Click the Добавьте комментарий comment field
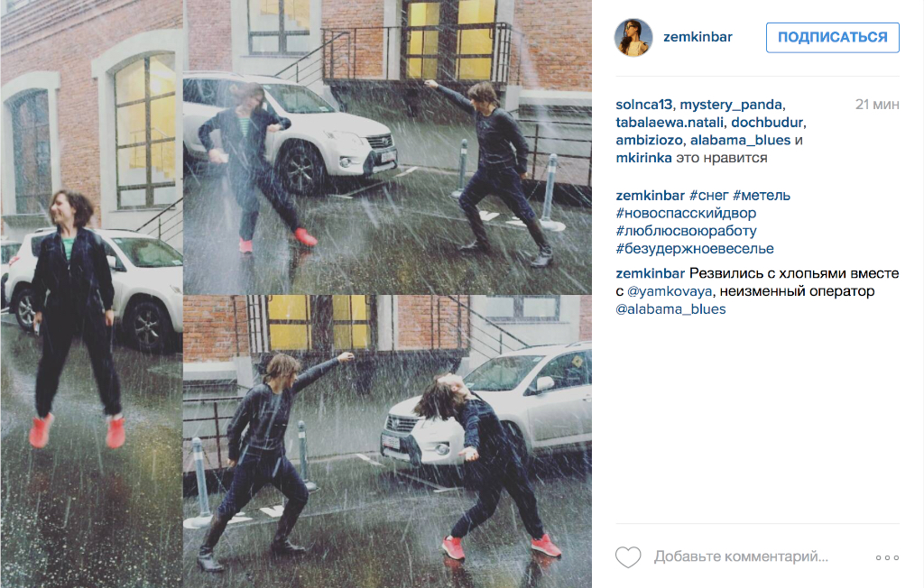Image resolution: width=924 pixels, height=588 pixels. tap(741, 556)
